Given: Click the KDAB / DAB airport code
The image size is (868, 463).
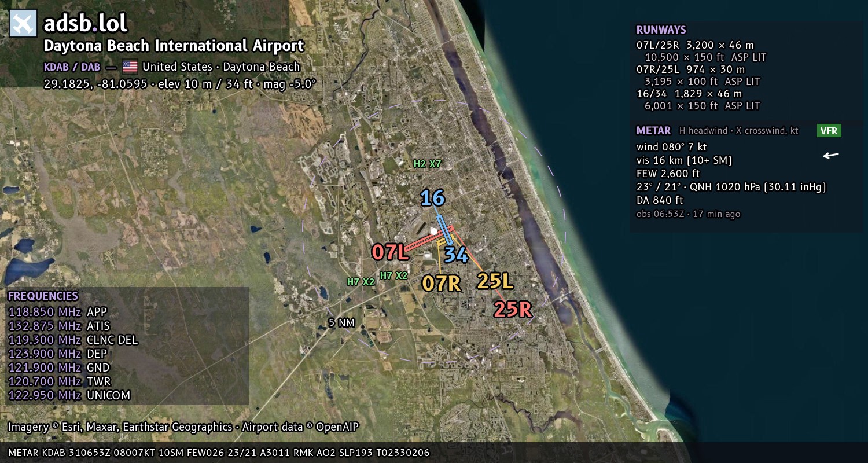Looking at the screenshot, I should [x=72, y=67].
